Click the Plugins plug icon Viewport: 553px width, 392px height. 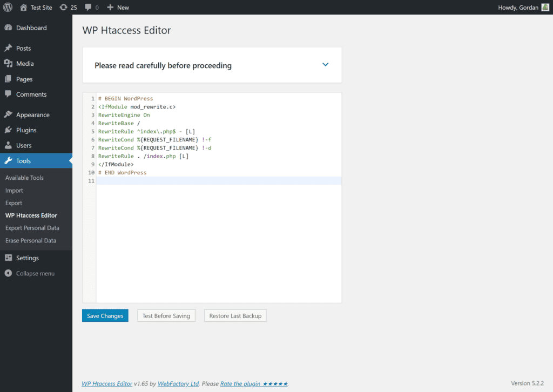click(9, 130)
